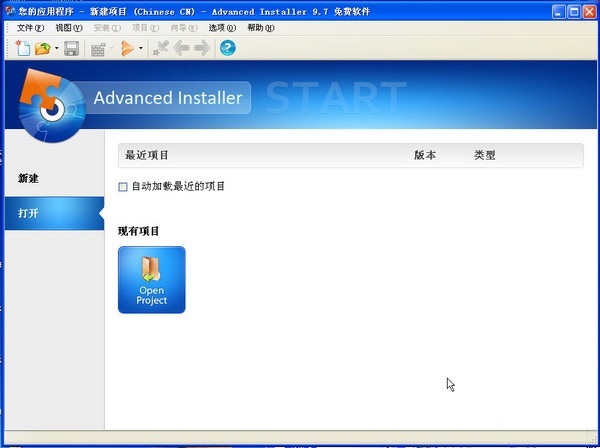This screenshot has height=448, width=600.
Task: Open the 文件 menu
Action: pos(31,28)
